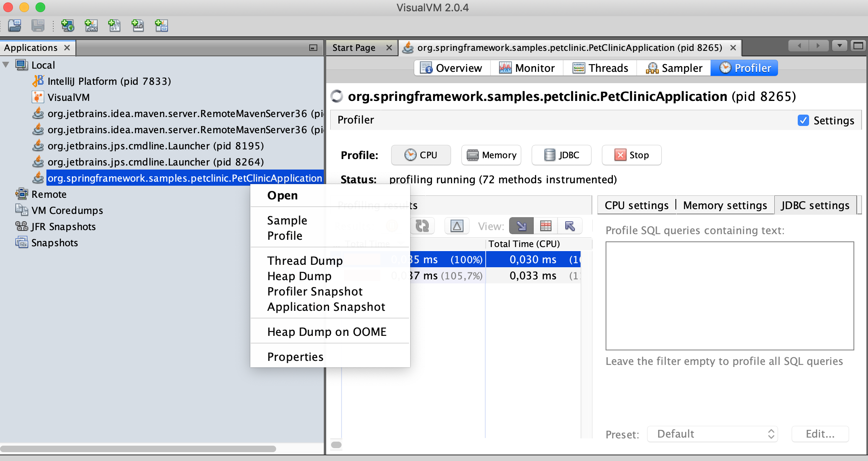Image resolution: width=868 pixels, height=461 pixels.
Task: Open the CPU settings tab
Action: [636, 205]
